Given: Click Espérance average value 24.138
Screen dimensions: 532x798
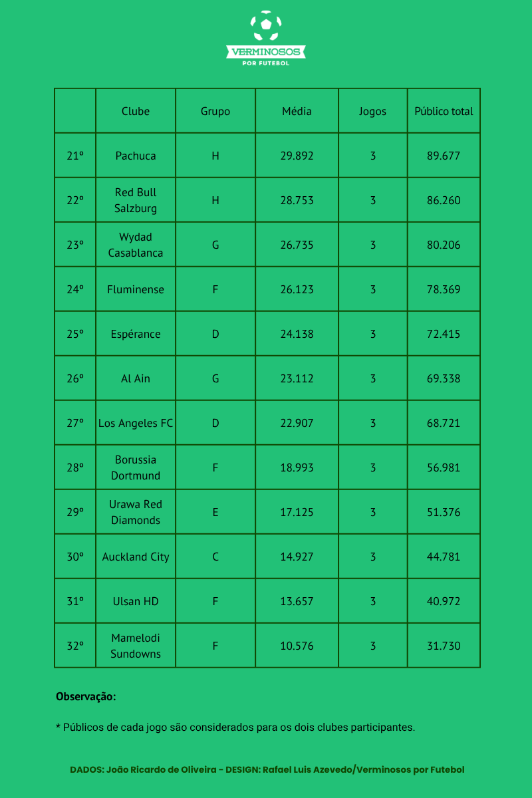Looking at the screenshot, I should click(297, 334).
